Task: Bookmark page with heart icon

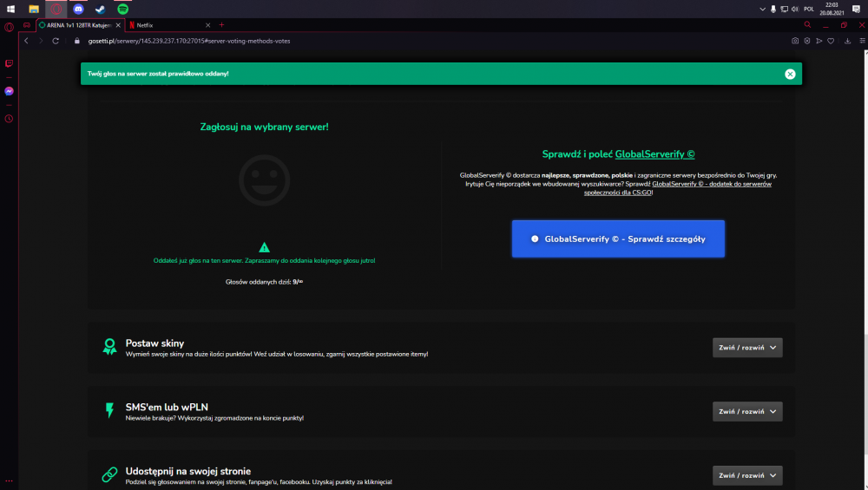Action: [x=831, y=41]
